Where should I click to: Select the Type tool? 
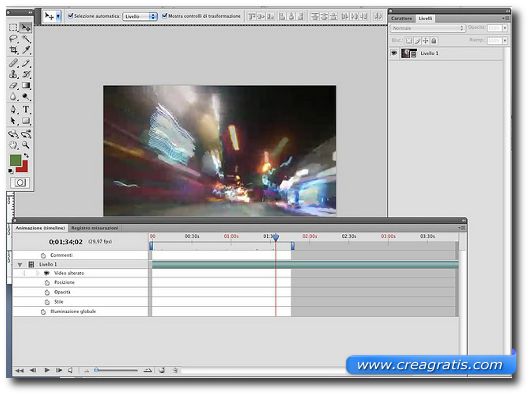point(26,109)
